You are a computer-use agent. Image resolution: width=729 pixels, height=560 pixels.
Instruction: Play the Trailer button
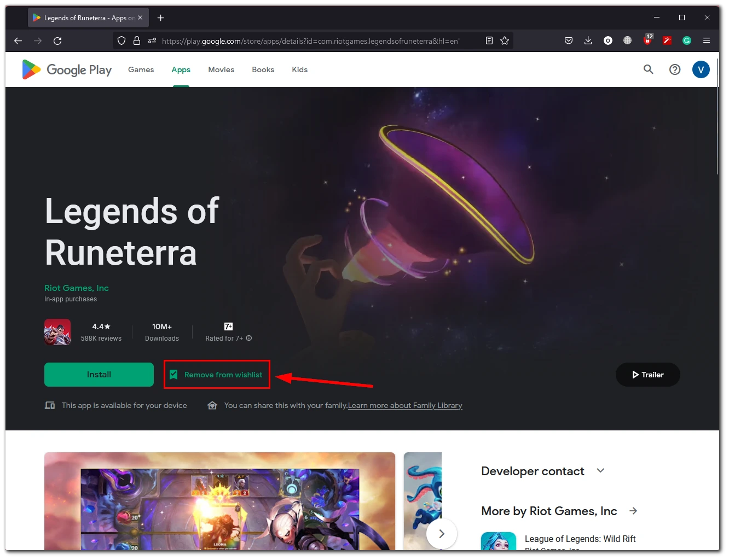(x=648, y=375)
